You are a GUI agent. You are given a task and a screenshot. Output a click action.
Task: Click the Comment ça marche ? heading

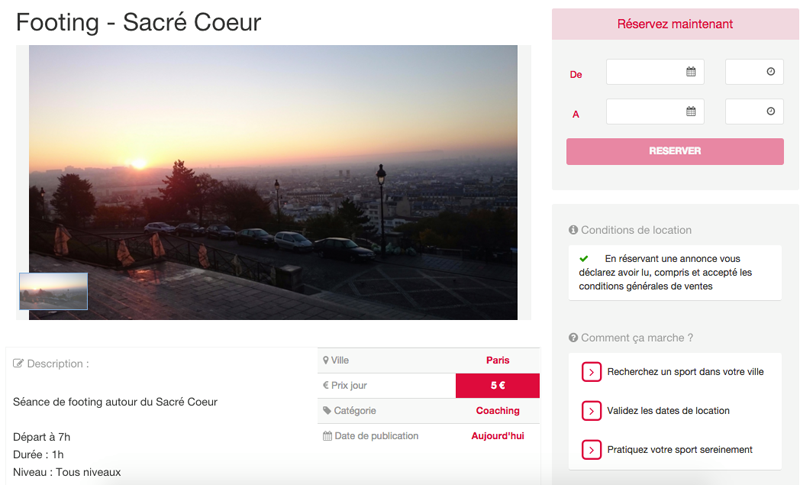637,338
